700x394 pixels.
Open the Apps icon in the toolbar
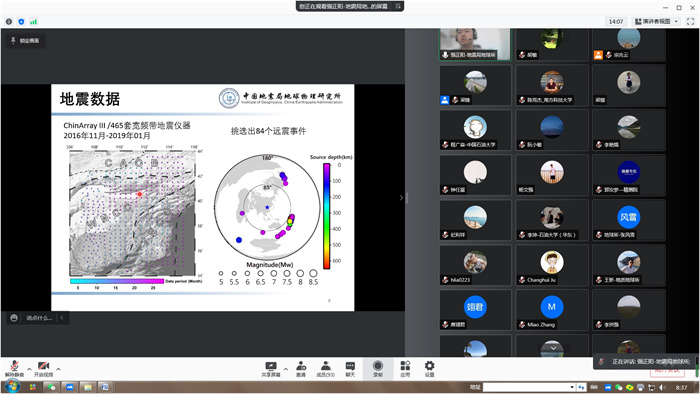(405, 369)
